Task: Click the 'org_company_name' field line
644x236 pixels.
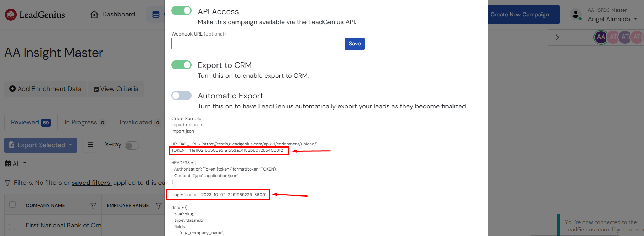Action: (202, 233)
